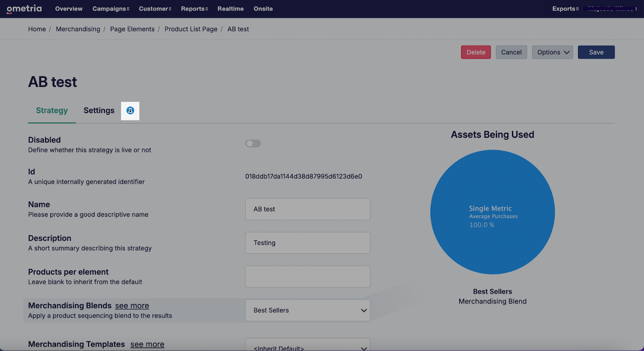This screenshot has width=644, height=351.
Task: Select the Strategy tab
Action: (52, 111)
